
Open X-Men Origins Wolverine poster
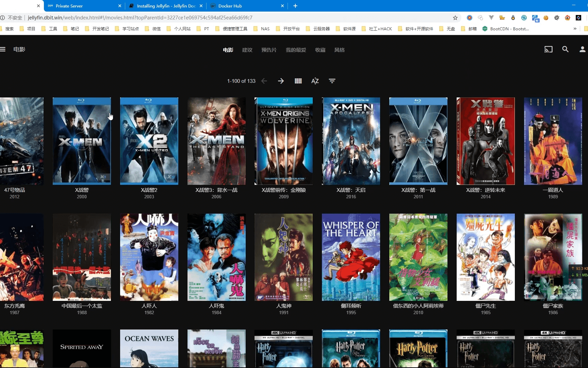[283, 141]
